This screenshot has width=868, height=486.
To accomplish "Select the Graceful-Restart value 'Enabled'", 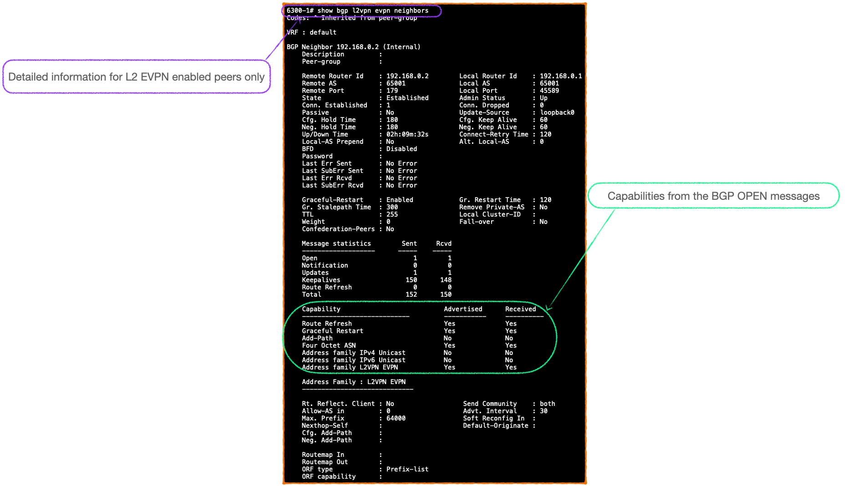I will 400,200.
